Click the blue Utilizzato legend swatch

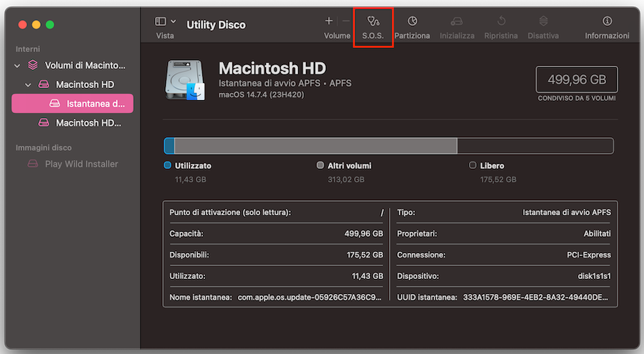(x=168, y=165)
